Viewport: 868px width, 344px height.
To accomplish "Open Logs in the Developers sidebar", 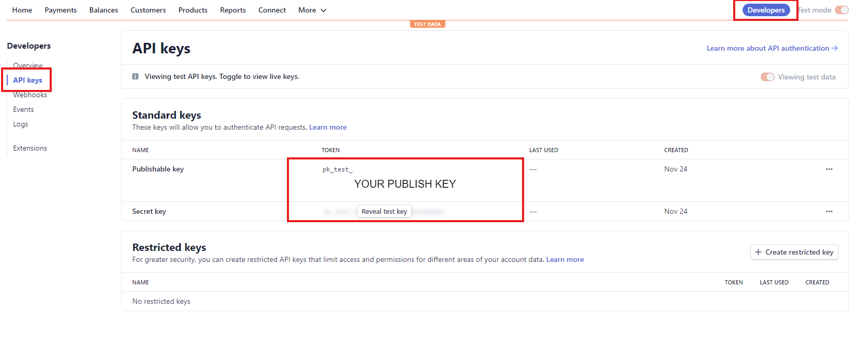I will coord(21,124).
